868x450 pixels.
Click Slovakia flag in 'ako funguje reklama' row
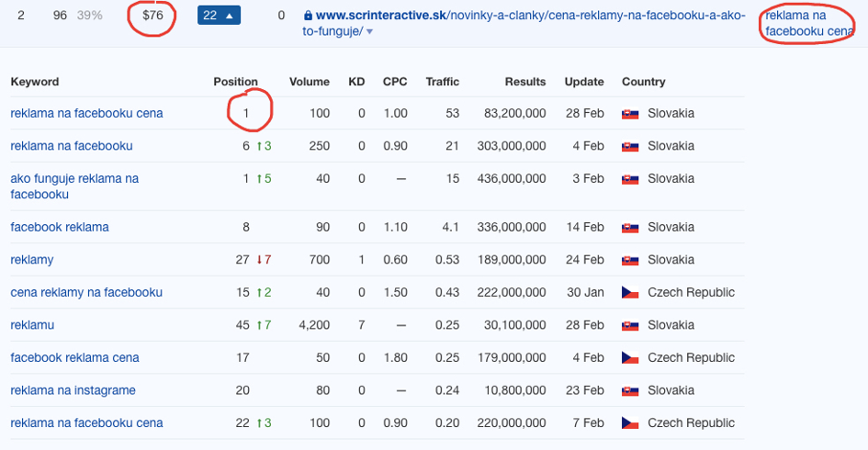click(x=630, y=179)
